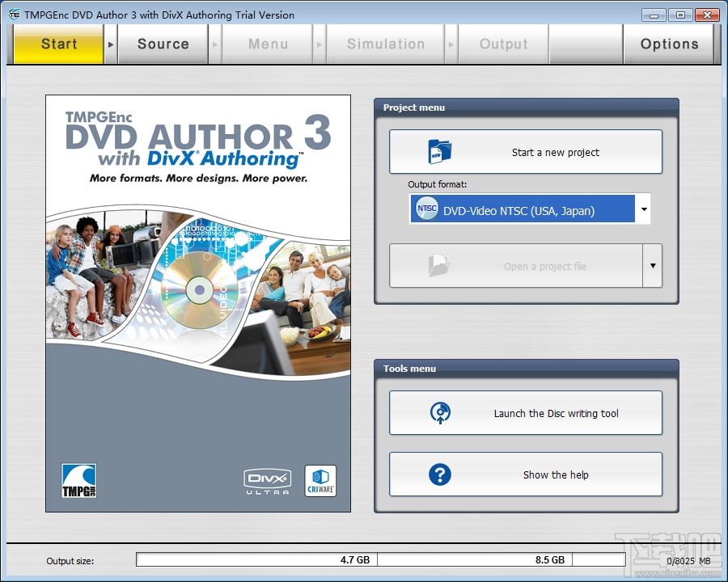Viewport: 728px width, 582px height.
Task: Click the NTSC format badge icon
Action: tap(426, 209)
